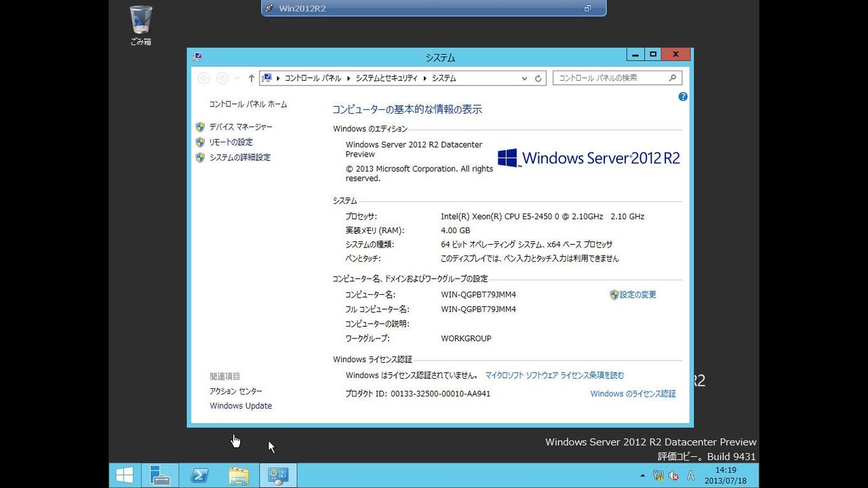This screenshot has height=488, width=868.
Task: Open recent locations dropdown beside forward arrow
Action: pos(237,79)
